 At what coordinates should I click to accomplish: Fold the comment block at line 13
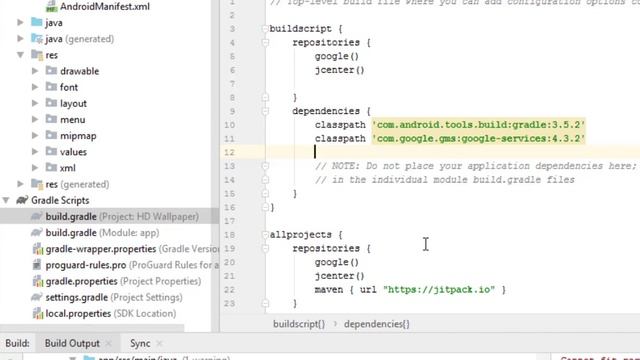click(x=265, y=166)
